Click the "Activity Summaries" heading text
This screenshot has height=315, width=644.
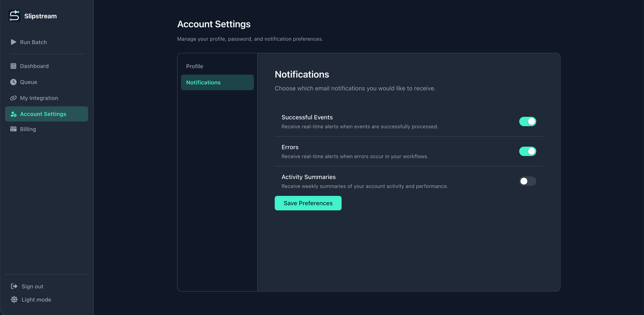(309, 177)
